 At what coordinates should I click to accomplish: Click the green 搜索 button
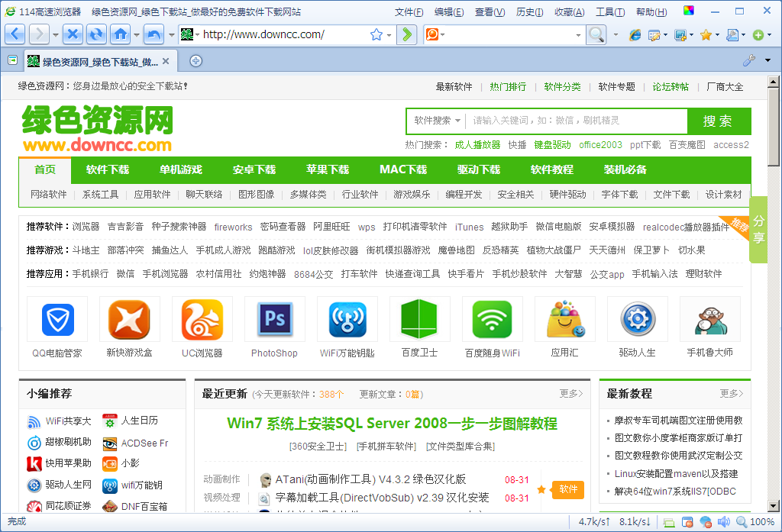pos(718,121)
